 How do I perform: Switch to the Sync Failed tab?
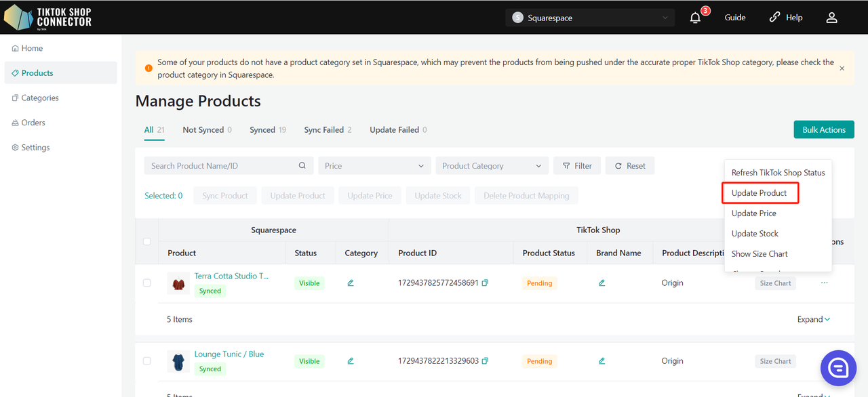[x=328, y=129]
